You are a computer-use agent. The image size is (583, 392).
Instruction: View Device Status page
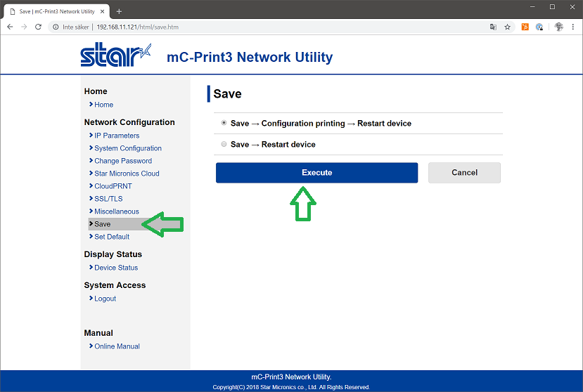click(116, 268)
